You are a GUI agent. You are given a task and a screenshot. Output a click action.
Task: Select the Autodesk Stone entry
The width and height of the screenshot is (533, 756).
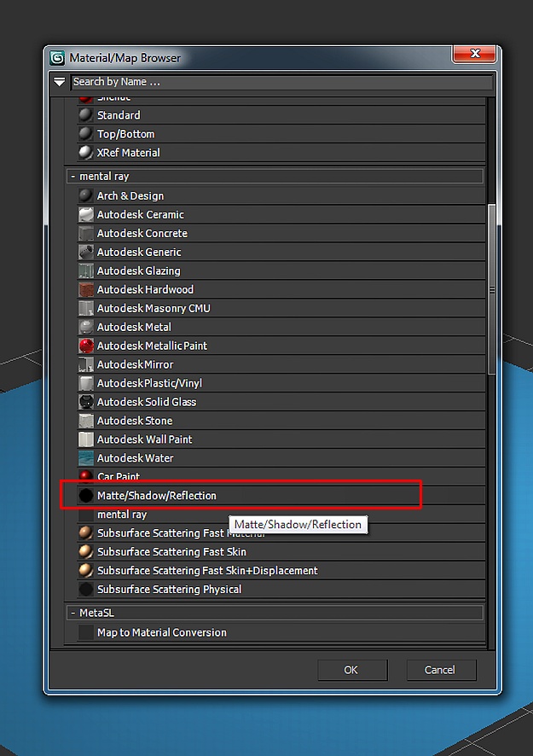[281, 421]
